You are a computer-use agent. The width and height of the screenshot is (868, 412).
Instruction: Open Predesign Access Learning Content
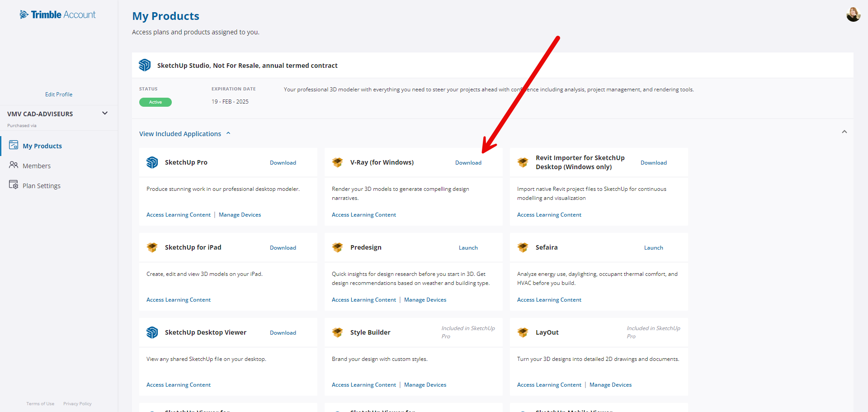pyautogui.click(x=364, y=300)
